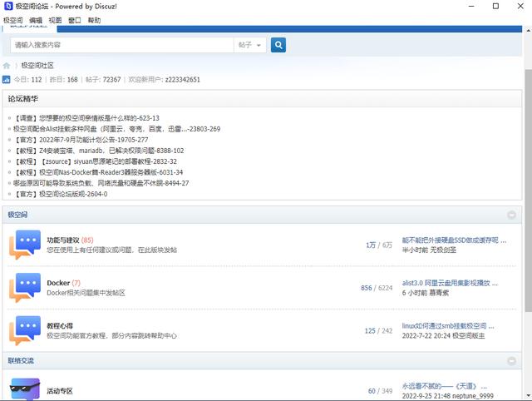This screenshot has width=532, height=401.
Task: Click the 856 / 6224 Docker post count
Action: click(x=377, y=288)
